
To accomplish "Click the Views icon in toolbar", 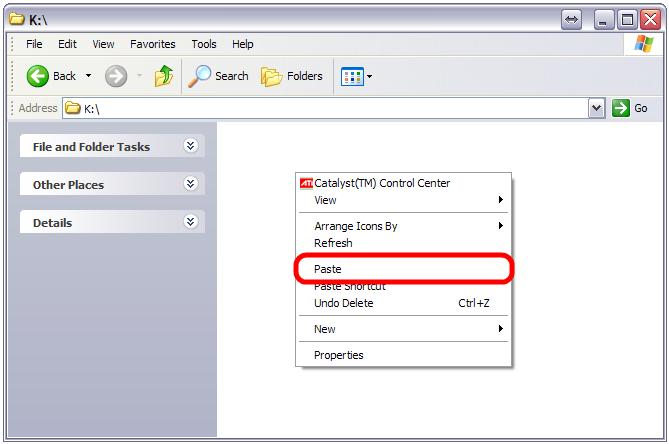I will (352, 76).
